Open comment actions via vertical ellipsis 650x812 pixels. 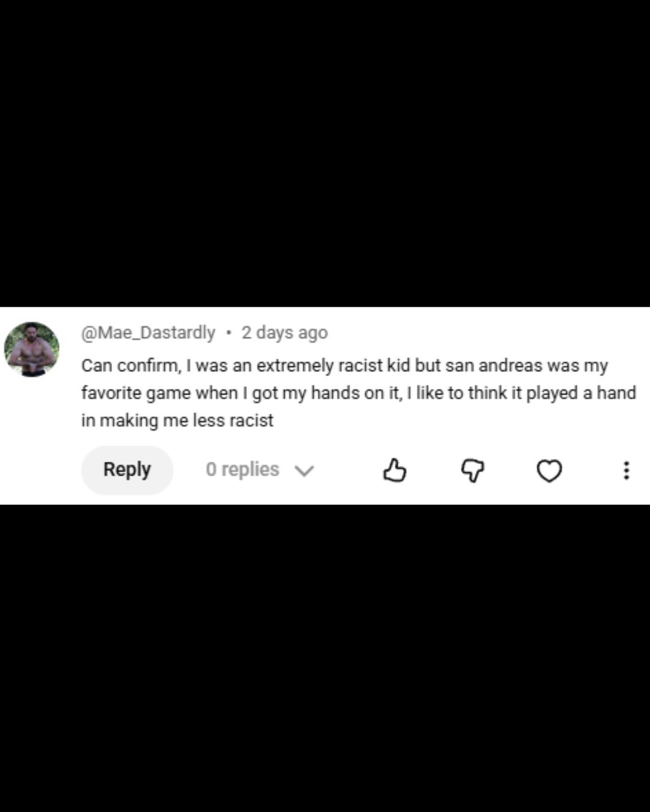[x=627, y=470]
